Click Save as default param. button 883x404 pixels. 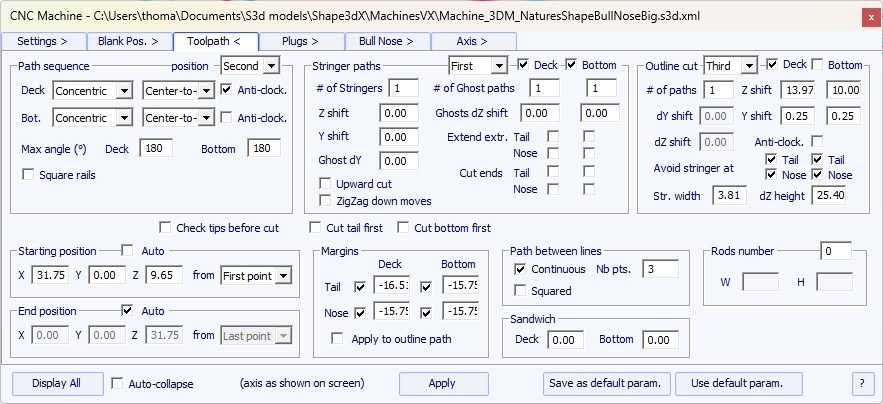[607, 383]
